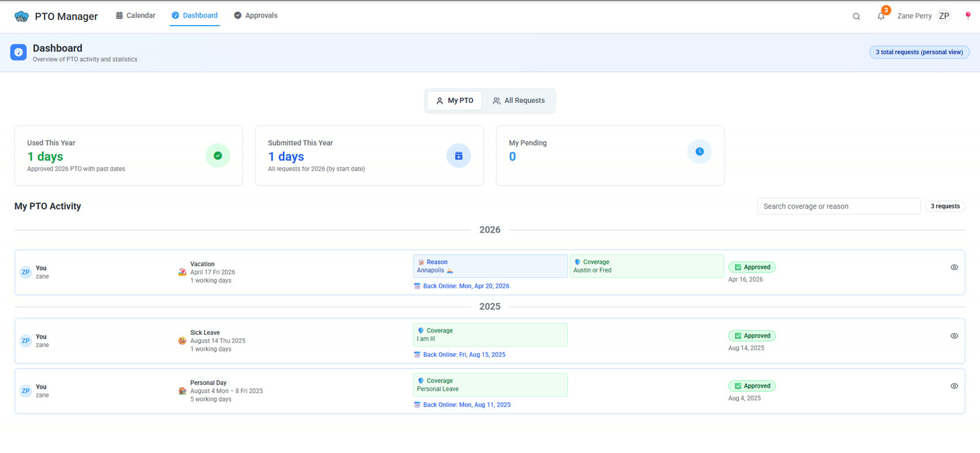View details of the Vacation request
This screenshot has height=453, width=980.
coord(954,268)
